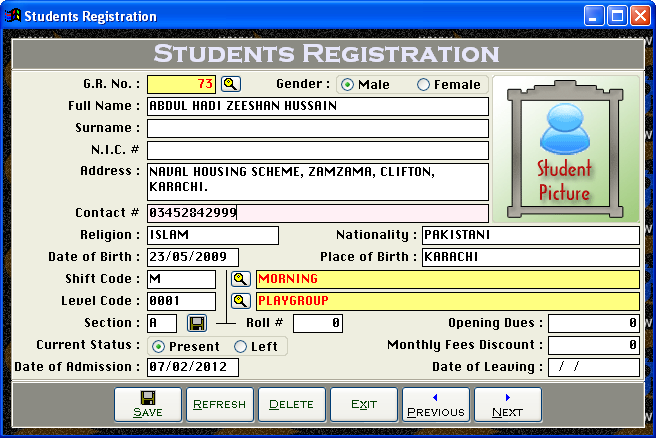Click the empty N.I.C. # field
This screenshot has height=438, width=656.
pyautogui.click(x=318, y=151)
